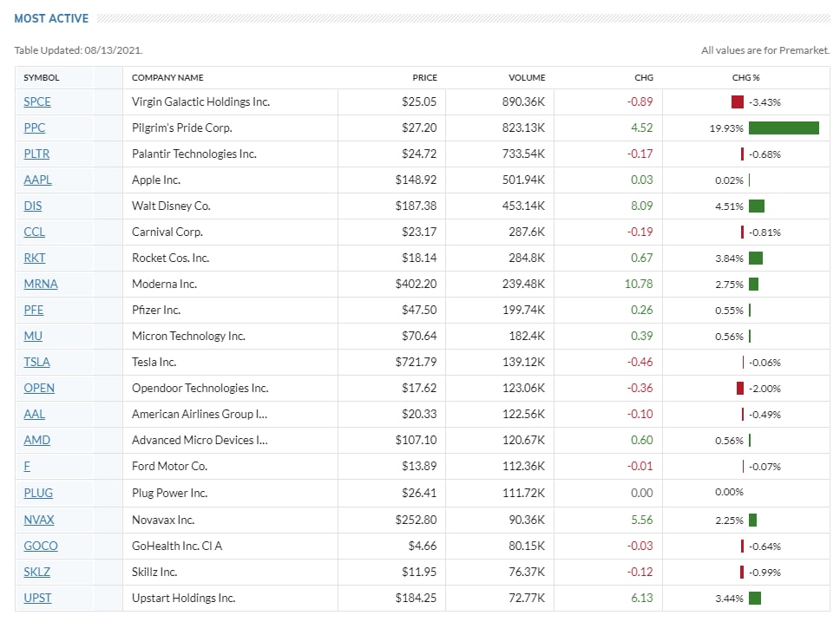Click Palantir Technologies Inc. name
This screenshot has height=622, width=840.
(x=194, y=154)
